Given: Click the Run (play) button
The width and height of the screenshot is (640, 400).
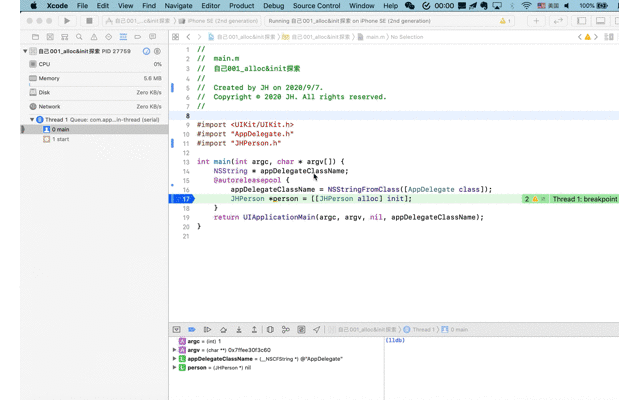Looking at the screenshot, I should (67, 21).
